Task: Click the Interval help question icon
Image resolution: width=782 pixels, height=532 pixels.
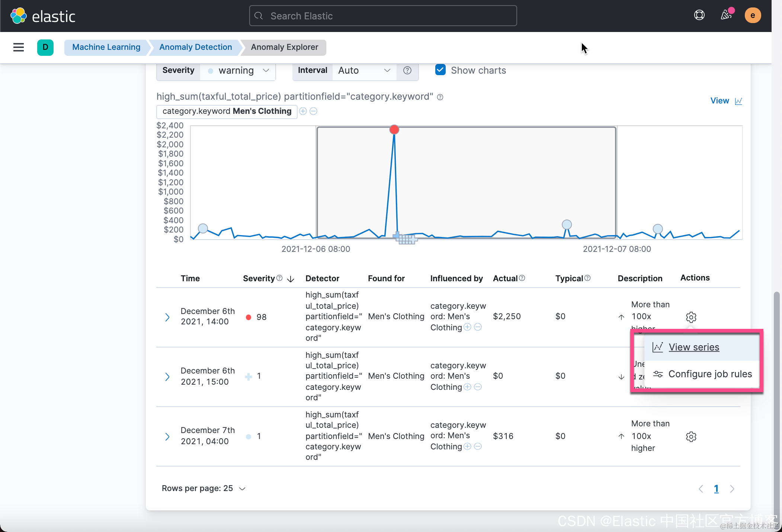Action: coord(407,70)
